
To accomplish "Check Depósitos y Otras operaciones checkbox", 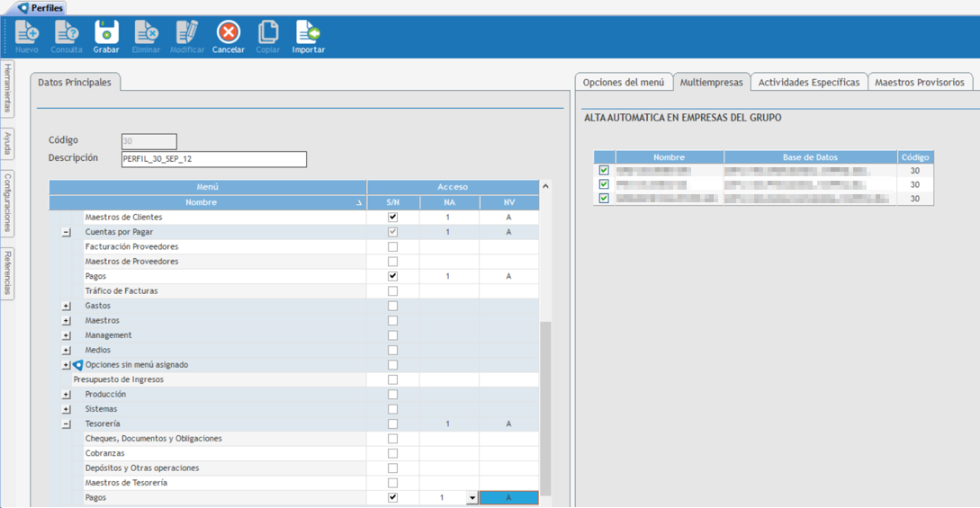I will (x=392, y=468).
